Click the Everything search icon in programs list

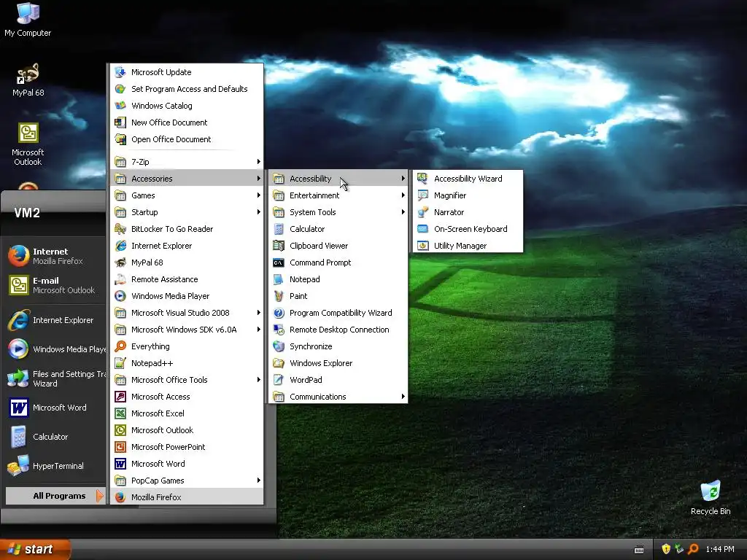pos(120,346)
